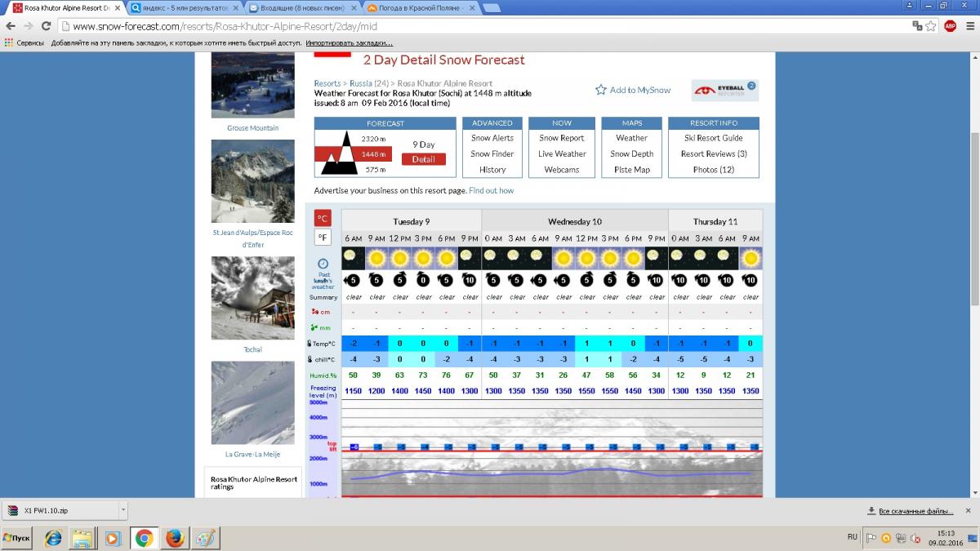The height and width of the screenshot is (551, 980).
Task: Click the translate page icon in address bar
Action: click(918, 25)
